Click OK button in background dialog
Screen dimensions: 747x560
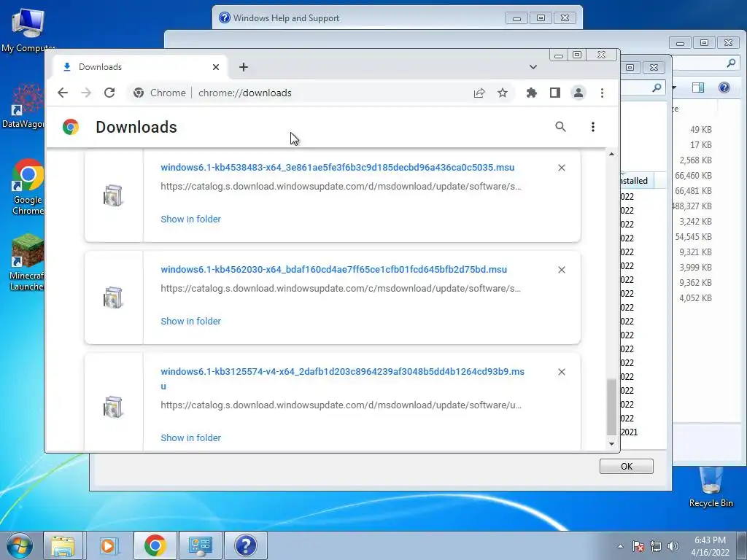[x=627, y=467]
